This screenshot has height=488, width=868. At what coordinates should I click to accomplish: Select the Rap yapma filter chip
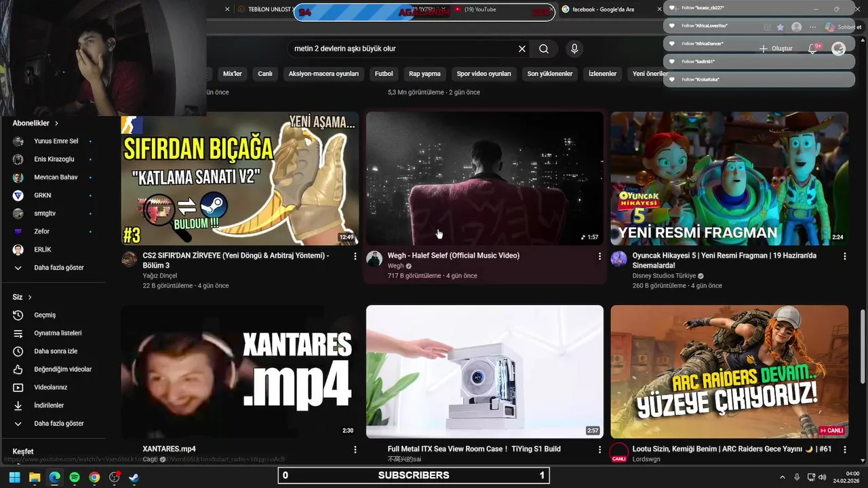click(x=425, y=74)
